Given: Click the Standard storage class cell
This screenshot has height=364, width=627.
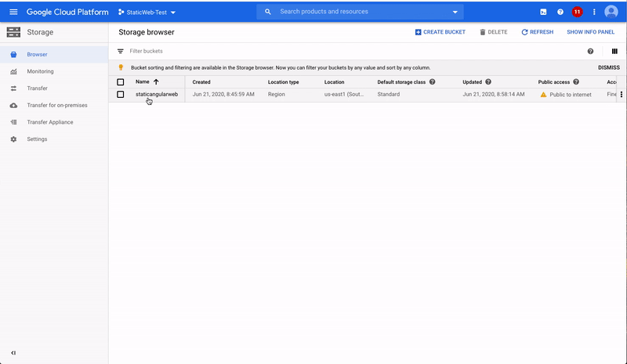Looking at the screenshot, I should [388, 94].
